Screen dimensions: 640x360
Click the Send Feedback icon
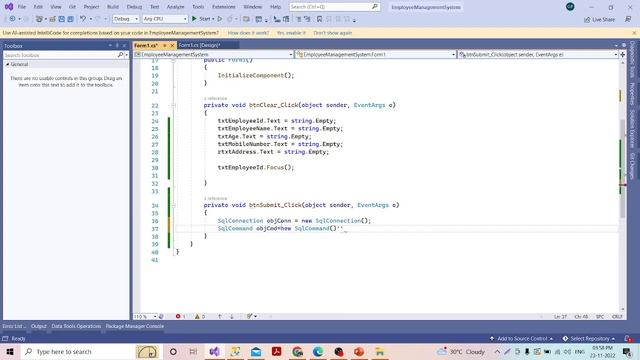628,19
